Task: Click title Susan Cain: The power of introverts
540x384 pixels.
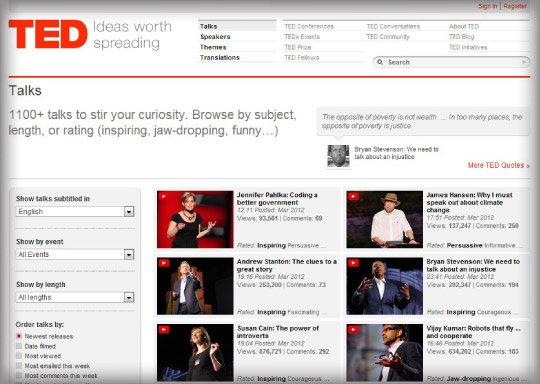Action: click(278, 332)
